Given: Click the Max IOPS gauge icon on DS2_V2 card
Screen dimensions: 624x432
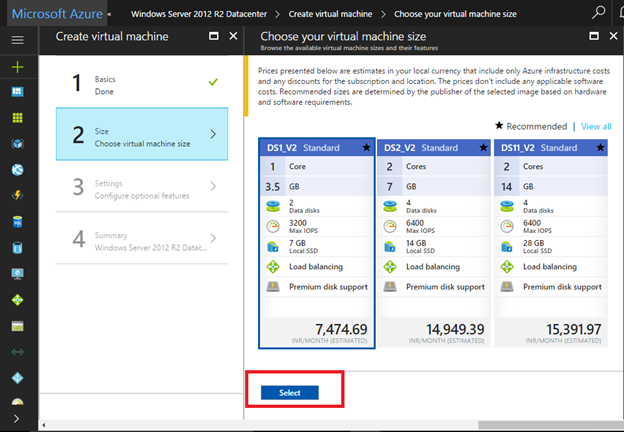Looking at the screenshot, I should (390, 226).
